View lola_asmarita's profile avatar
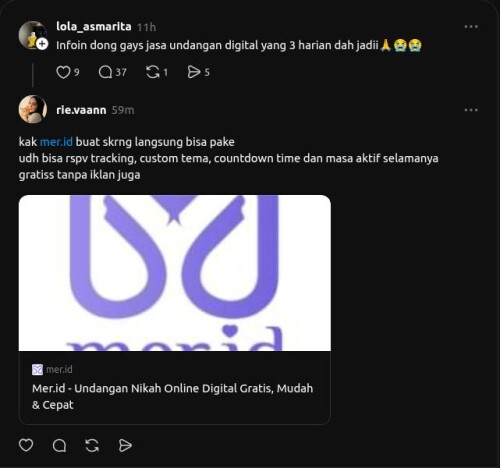The image size is (500, 468). (32, 35)
